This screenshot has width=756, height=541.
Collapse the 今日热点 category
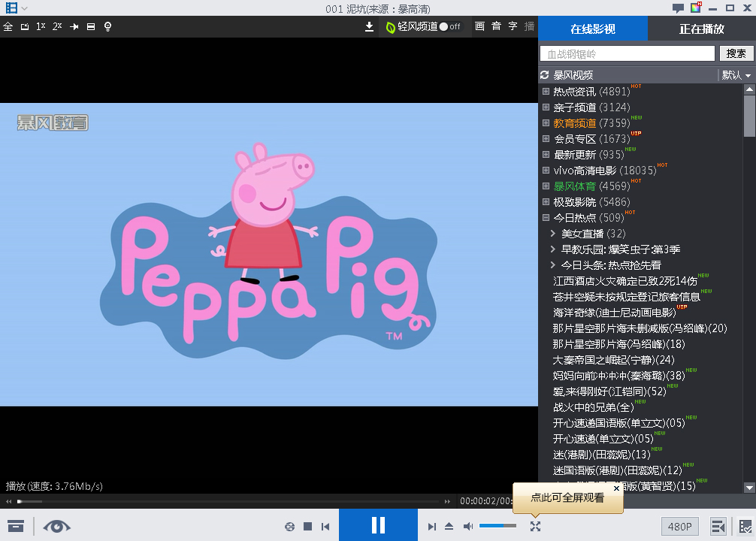tap(546, 218)
